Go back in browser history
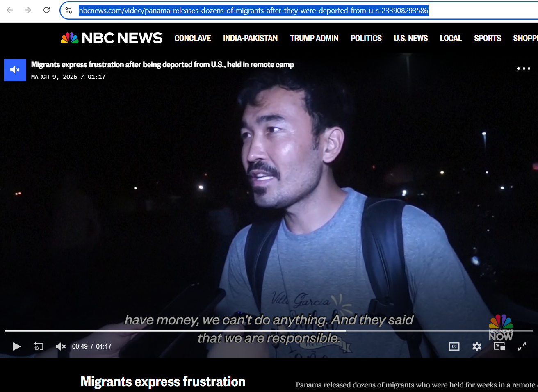Image resolution: width=538 pixels, height=392 pixels. click(10, 10)
